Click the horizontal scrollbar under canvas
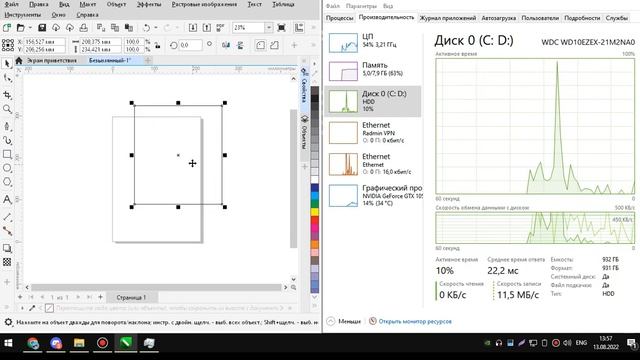 [x=156, y=287]
